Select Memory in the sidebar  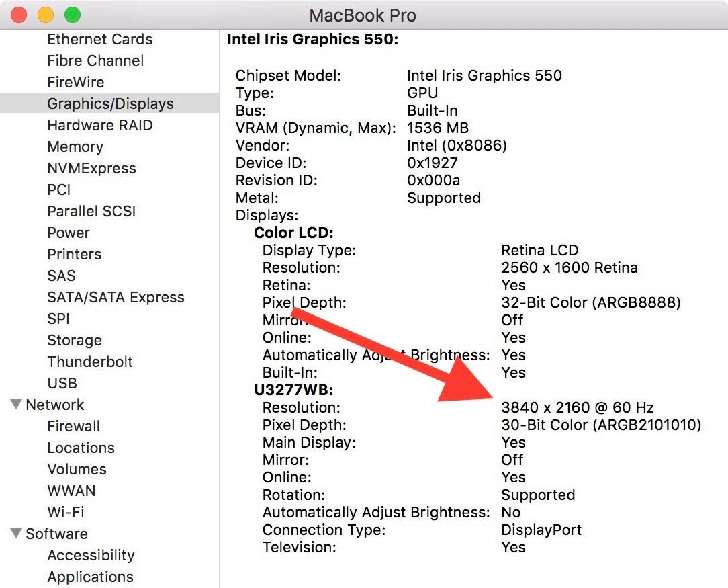tap(75, 146)
